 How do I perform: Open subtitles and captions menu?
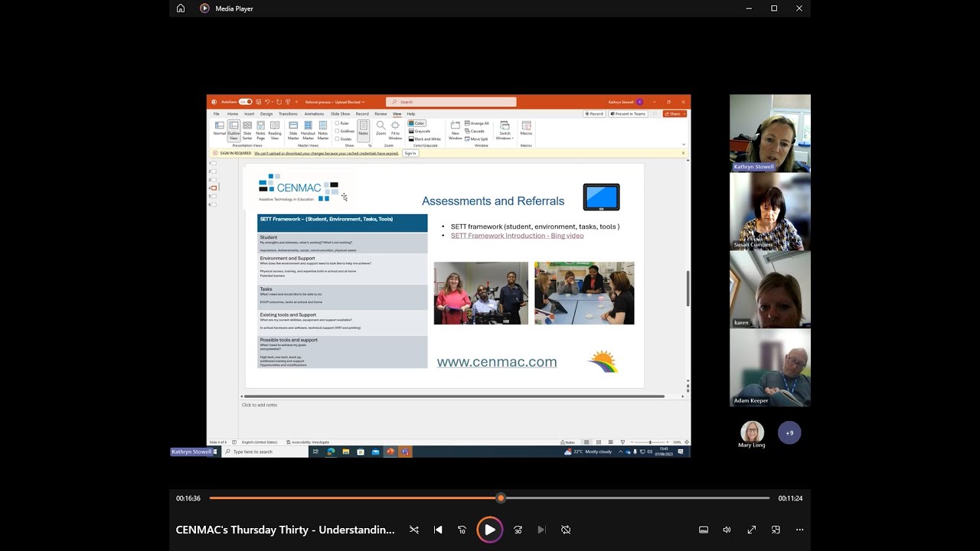(704, 530)
